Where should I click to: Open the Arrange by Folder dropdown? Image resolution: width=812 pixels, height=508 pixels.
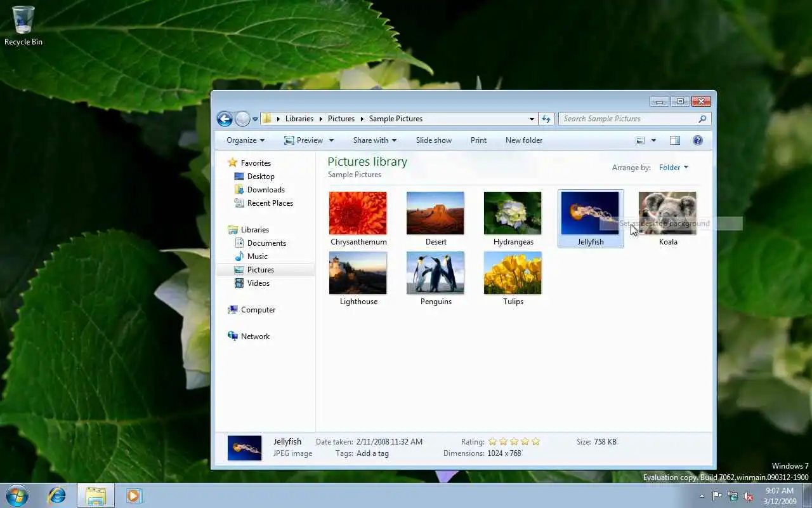(674, 168)
